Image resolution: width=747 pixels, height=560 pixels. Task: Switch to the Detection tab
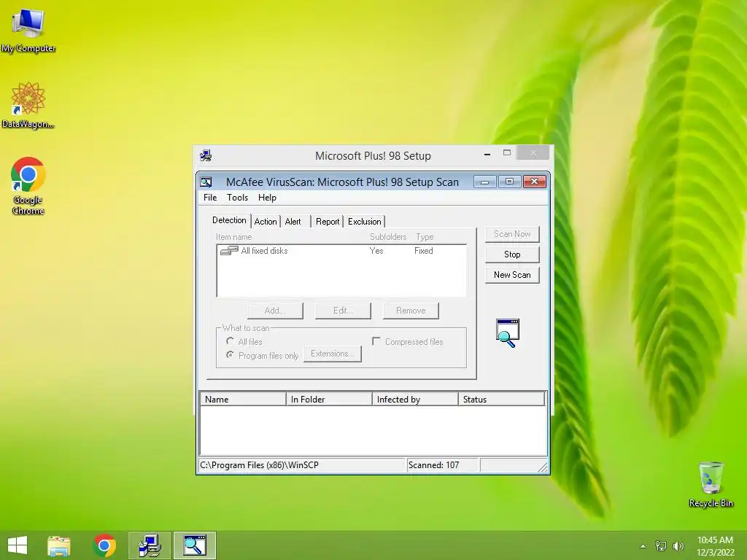point(229,220)
